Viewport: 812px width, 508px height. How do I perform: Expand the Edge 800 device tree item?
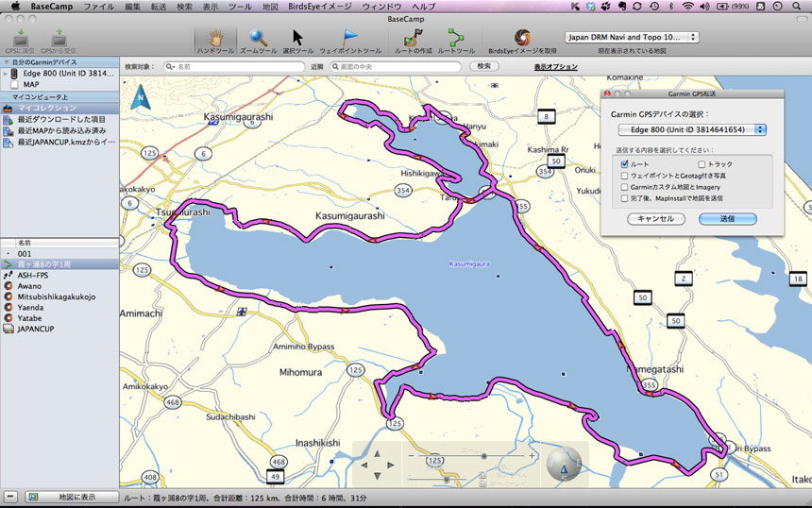pyautogui.click(x=6, y=74)
